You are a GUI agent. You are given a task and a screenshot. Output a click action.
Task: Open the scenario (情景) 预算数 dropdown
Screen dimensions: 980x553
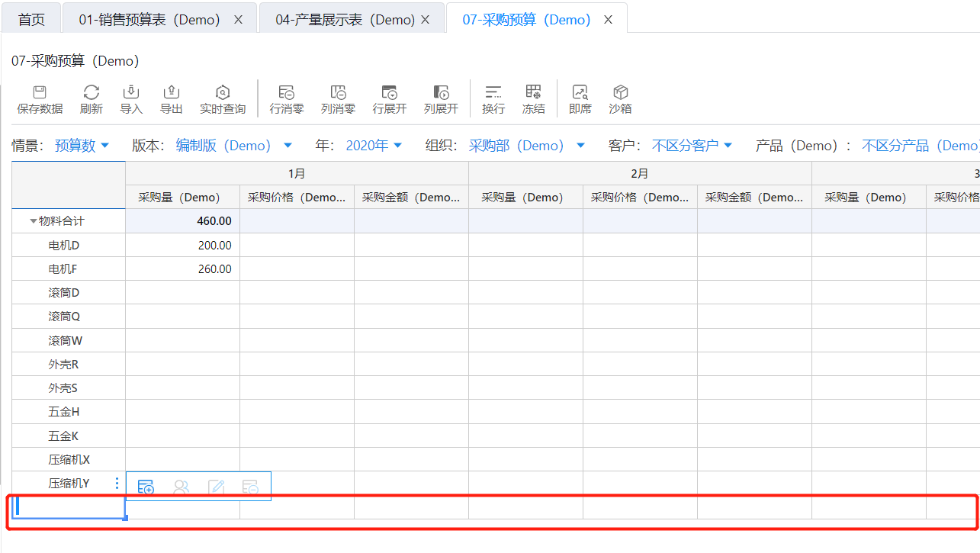coord(82,146)
